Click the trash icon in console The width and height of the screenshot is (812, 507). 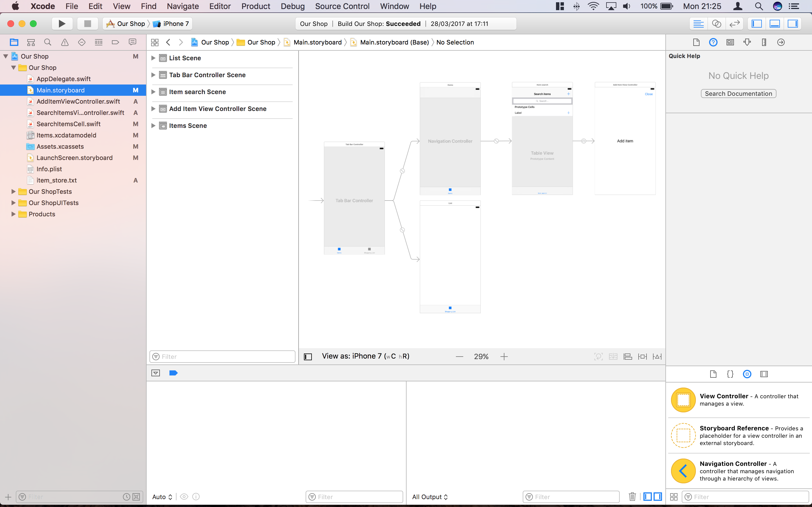(x=632, y=497)
